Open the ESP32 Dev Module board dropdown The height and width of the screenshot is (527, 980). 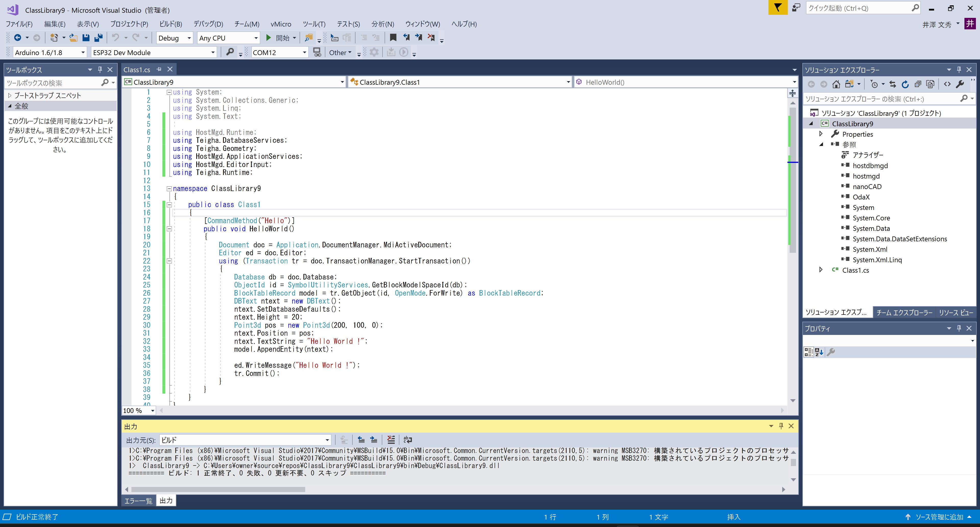point(154,53)
